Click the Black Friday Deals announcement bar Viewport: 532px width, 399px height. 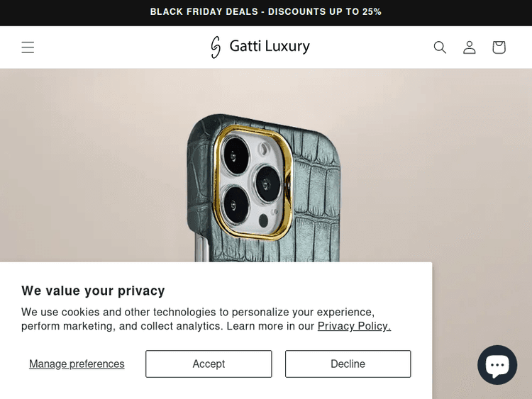(266, 12)
